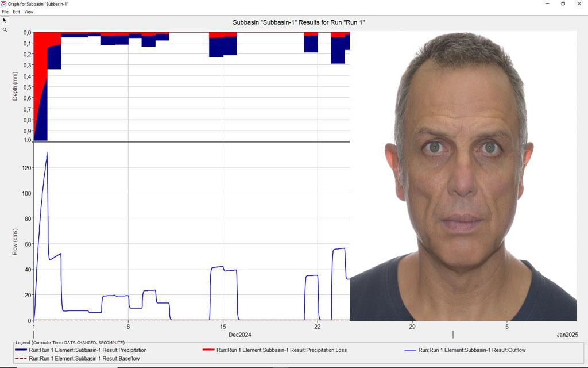Image resolution: width=588 pixels, height=368 pixels.
Task: Click the date axis tick '22'
Action: click(318, 327)
